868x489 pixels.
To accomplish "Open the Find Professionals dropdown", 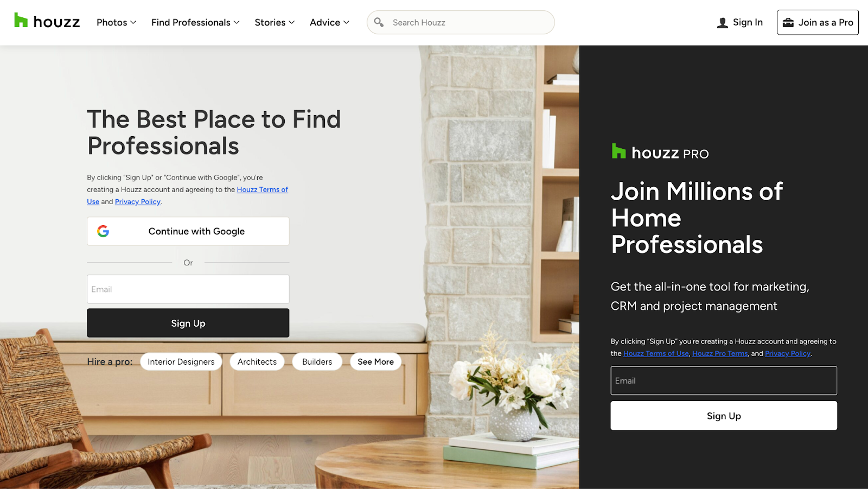I will click(195, 22).
